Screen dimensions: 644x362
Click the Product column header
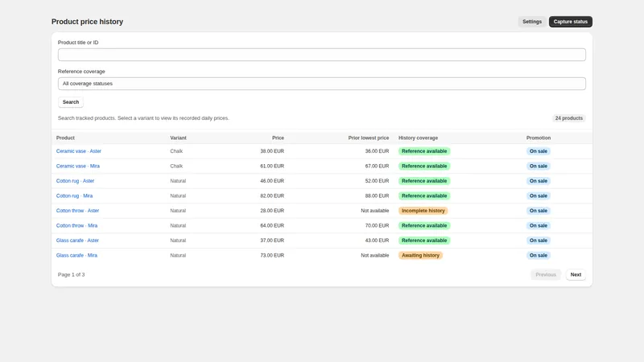click(65, 138)
